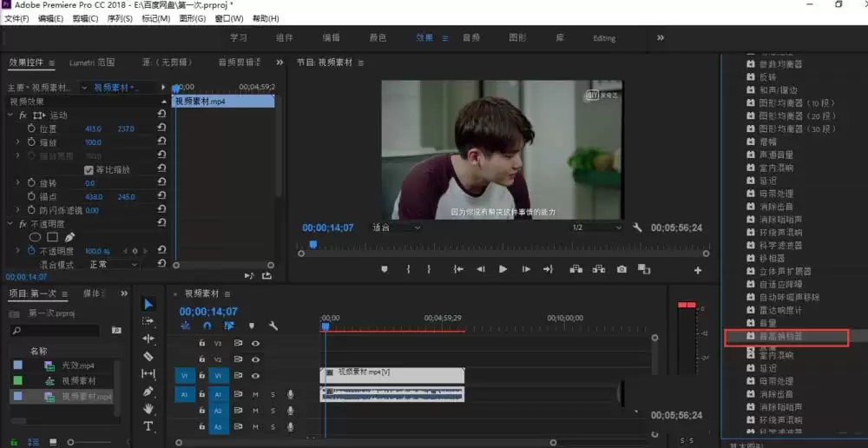Toggle position animation stopwatch
Viewport: 868px width, 448px height.
31,128
